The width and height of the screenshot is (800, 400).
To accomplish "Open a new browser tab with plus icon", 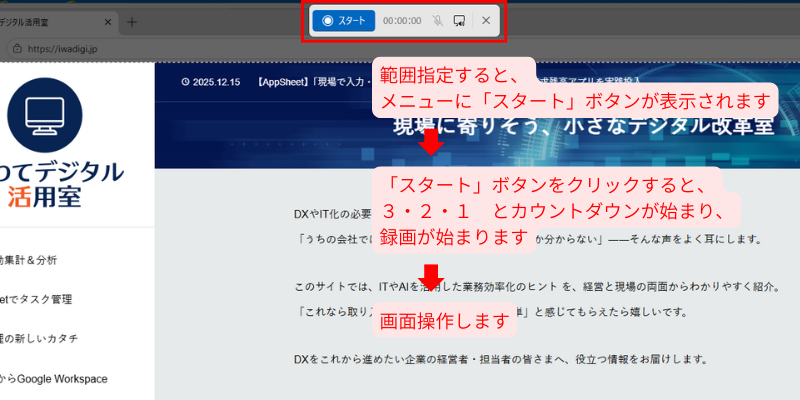I will 132,22.
